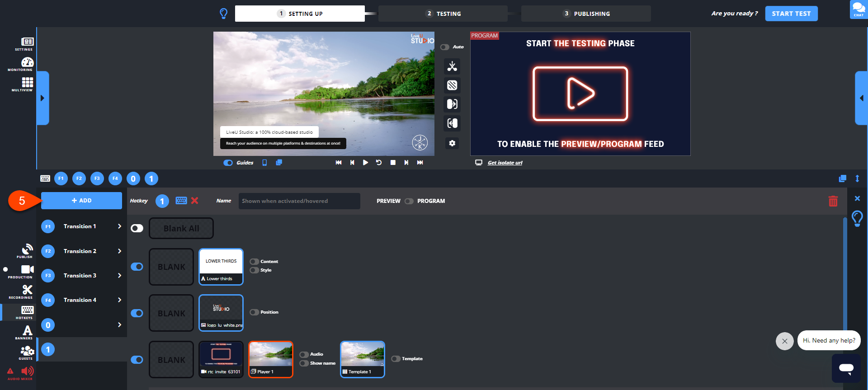868x390 pixels.
Task: Switch to the Publishing step tab
Action: tap(586, 14)
